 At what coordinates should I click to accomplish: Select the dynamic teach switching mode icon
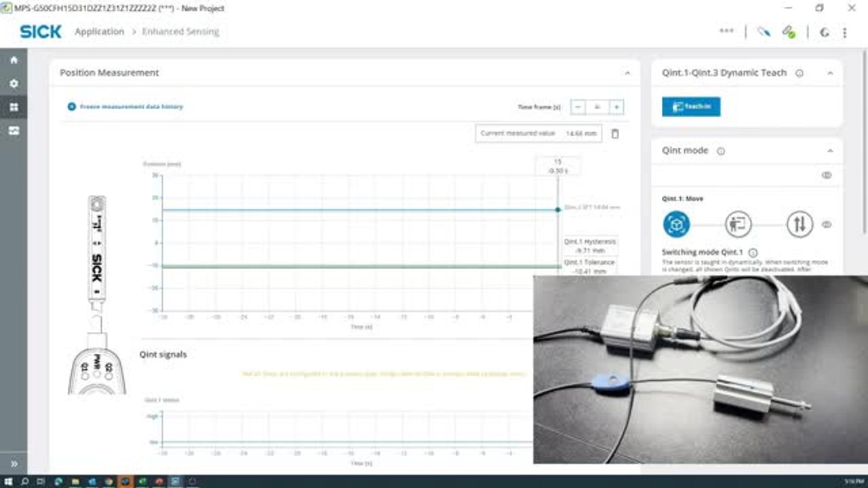pyautogui.click(x=676, y=224)
